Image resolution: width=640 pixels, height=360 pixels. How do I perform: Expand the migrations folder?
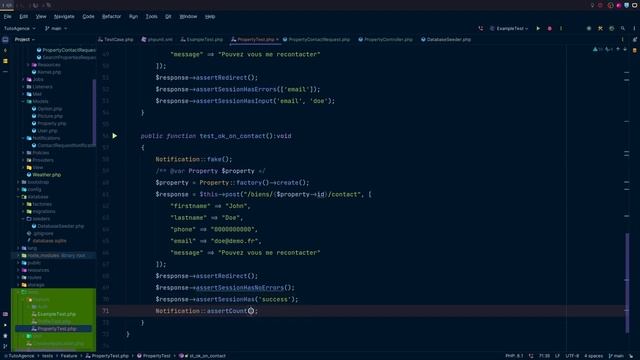pyautogui.click(x=24, y=211)
